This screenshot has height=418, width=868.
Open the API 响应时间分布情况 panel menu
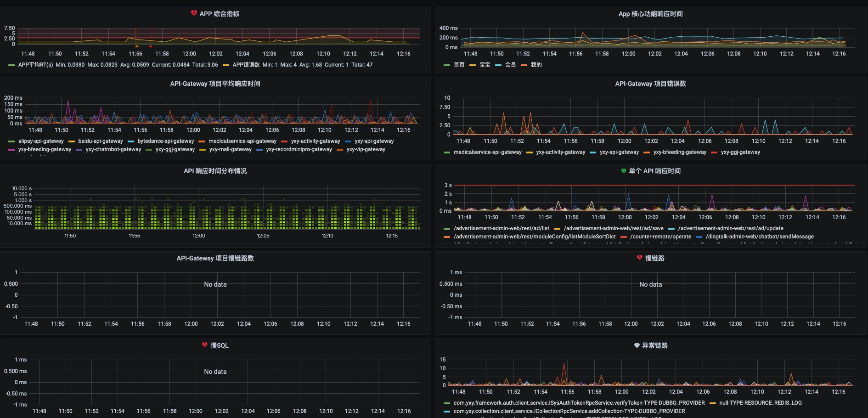click(x=215, y=171)
